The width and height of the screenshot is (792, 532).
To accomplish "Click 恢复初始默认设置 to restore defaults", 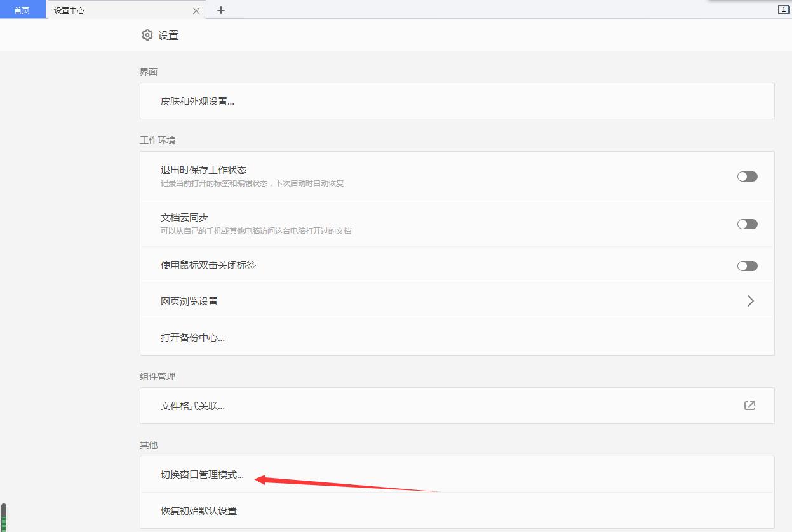I will pos(198,510).
